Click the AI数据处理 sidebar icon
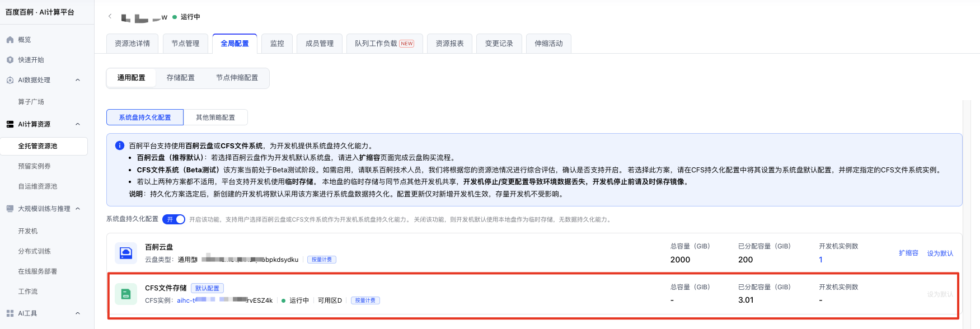This screenshot has height=329, width=980. [10, 80]
